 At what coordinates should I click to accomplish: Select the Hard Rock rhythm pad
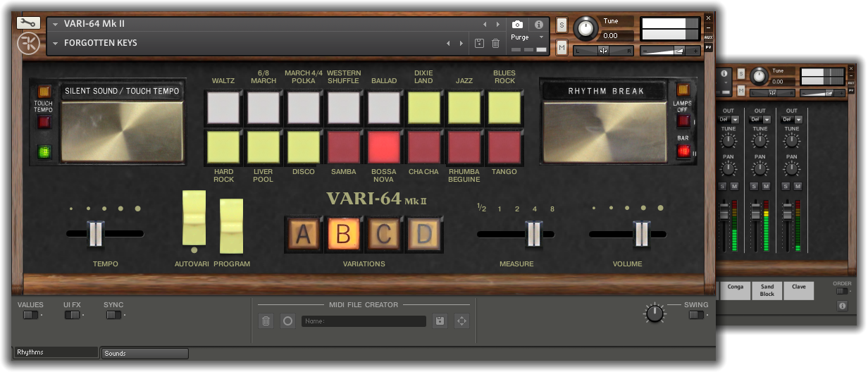223,147
